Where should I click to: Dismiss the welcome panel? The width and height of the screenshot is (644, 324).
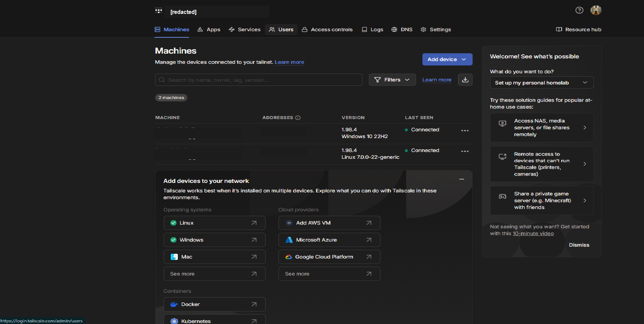tap(579, 245)
